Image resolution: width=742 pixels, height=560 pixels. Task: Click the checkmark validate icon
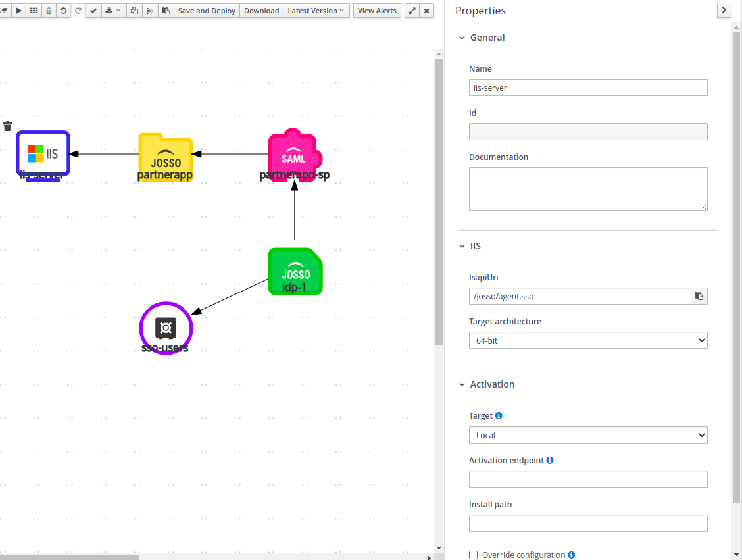(93, 11)
